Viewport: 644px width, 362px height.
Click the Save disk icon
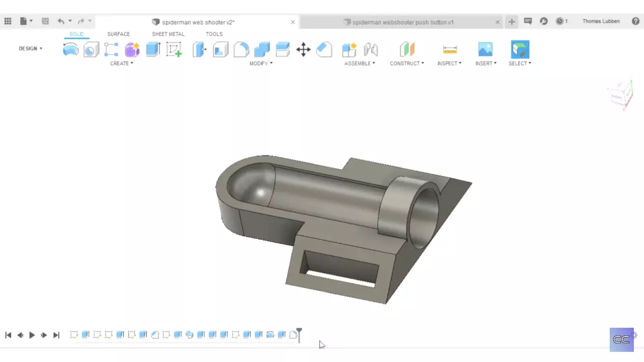click(45, 21)
